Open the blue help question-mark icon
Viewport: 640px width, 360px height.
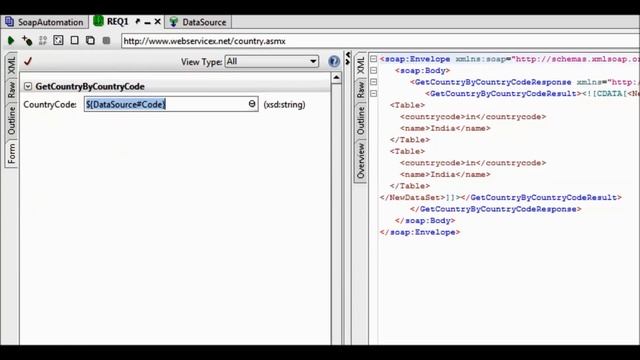coord(334,61)
